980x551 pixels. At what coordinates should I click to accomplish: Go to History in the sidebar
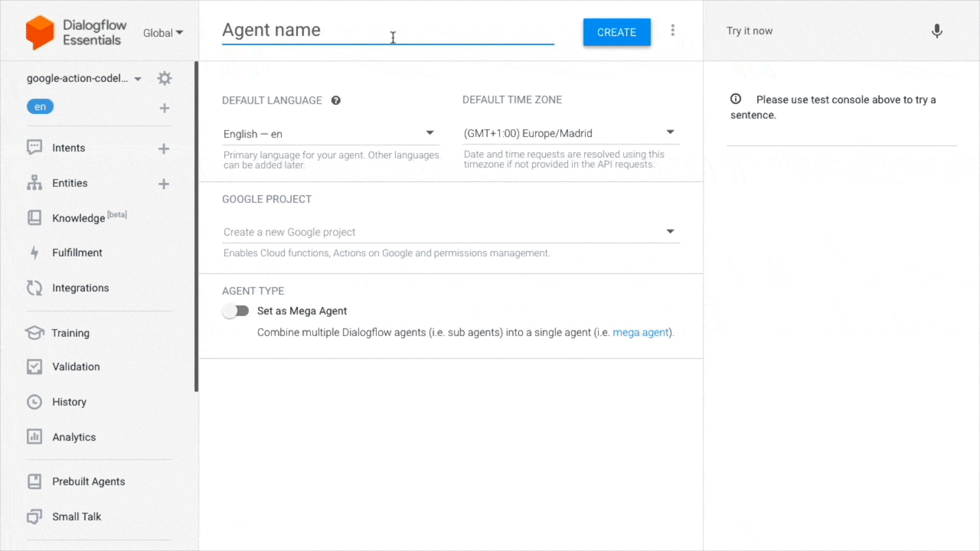[69, 402]
